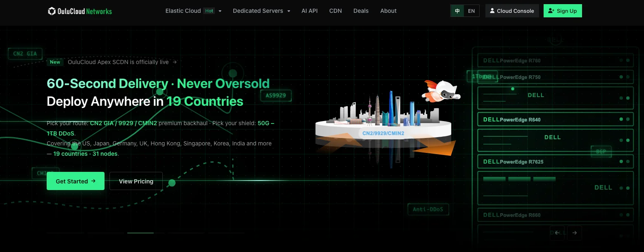
Task: Click the text "19 countries · 31 nodes"
Action: point(86,154)
